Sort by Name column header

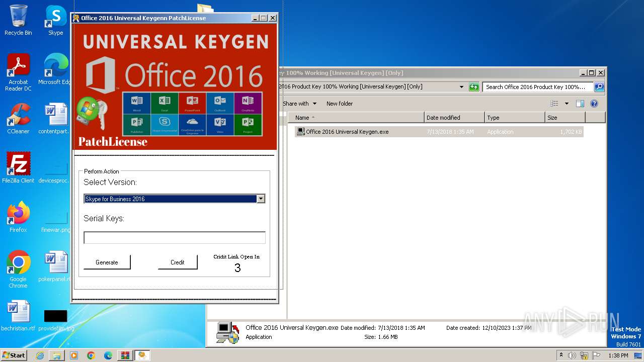(x=356, y=118)
